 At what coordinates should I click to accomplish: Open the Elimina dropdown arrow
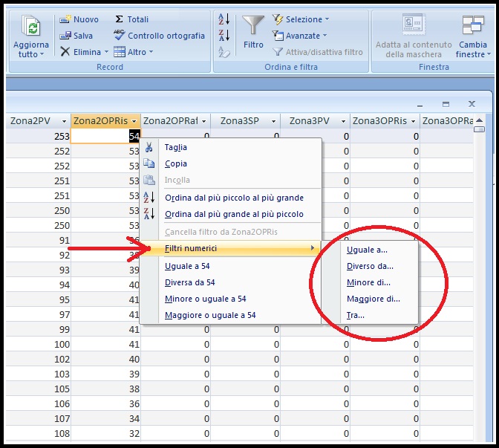click(106, 51)
